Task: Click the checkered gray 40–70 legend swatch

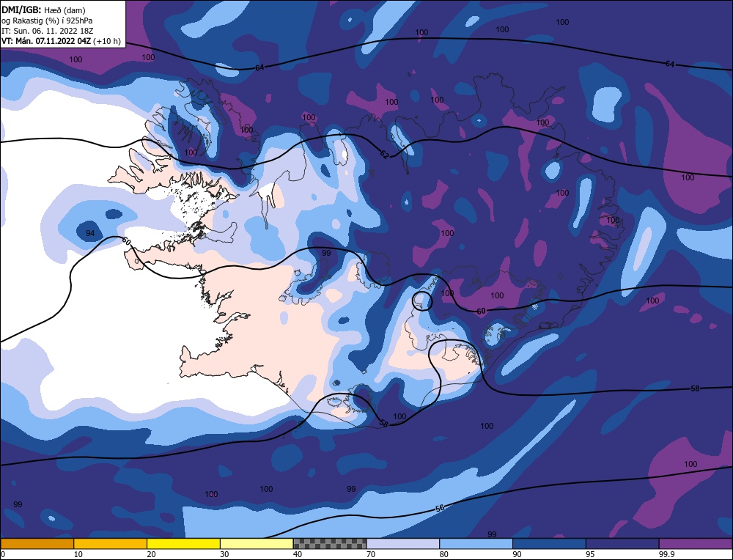Action: pyautogui.click(x=330, y=543)
